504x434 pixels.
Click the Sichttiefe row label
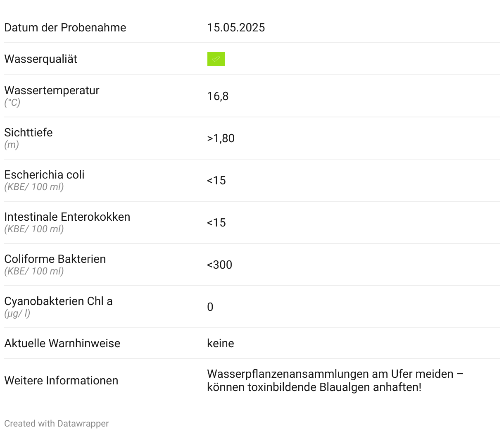[29, 133]
